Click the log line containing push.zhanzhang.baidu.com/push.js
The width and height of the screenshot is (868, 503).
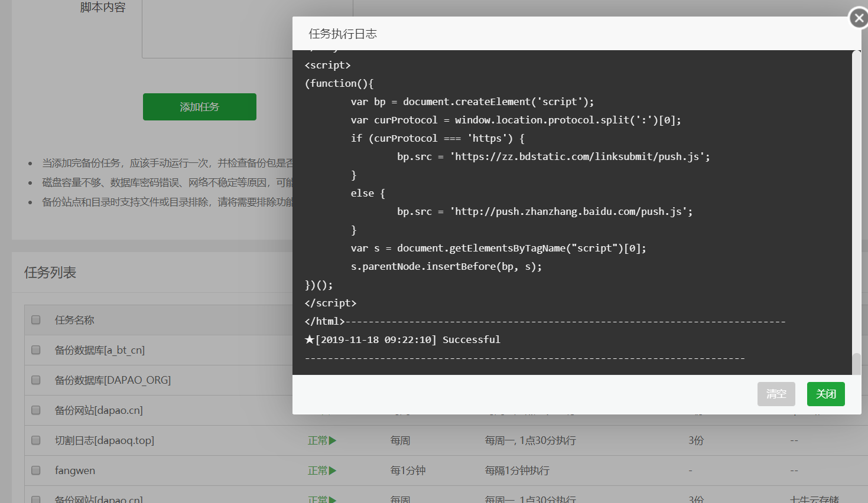tap(545, 211)
